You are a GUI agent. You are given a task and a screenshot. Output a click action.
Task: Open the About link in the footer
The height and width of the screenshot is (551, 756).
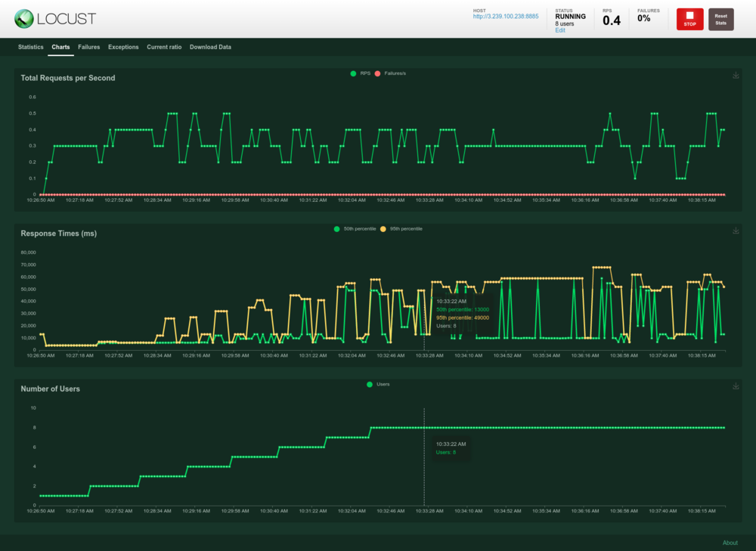pyautogui.click(x=730, y=543)
